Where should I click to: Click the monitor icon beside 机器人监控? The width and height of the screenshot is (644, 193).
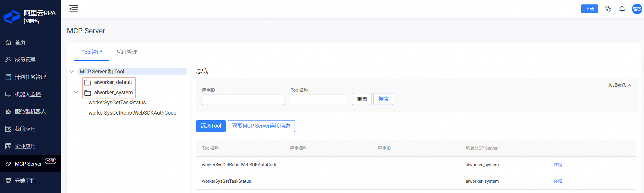click(8, 95)
